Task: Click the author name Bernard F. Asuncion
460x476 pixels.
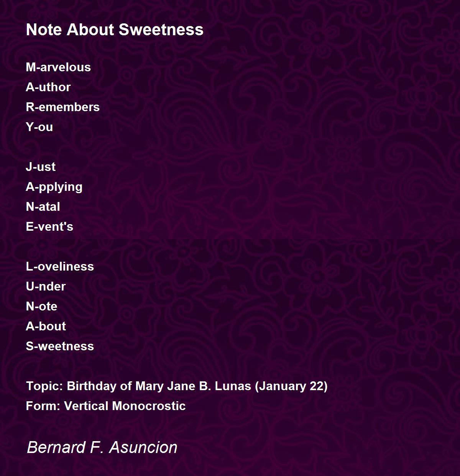Action: click(102, 447)
